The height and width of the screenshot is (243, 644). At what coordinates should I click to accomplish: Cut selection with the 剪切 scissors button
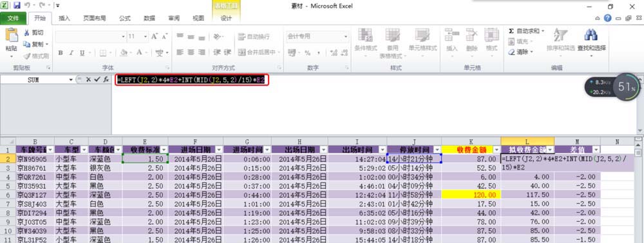(x=33, y=33)
